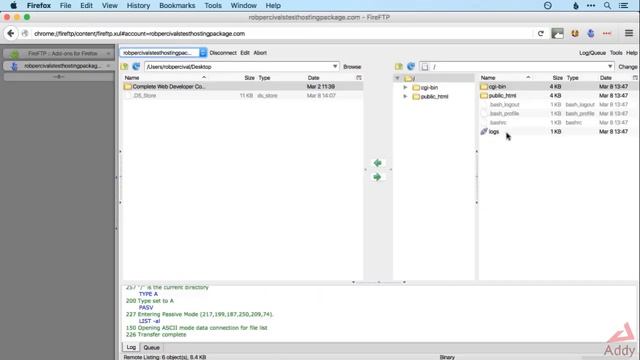Sort local files by Date column
Screen dimensions: 640x360
[313, 78]
